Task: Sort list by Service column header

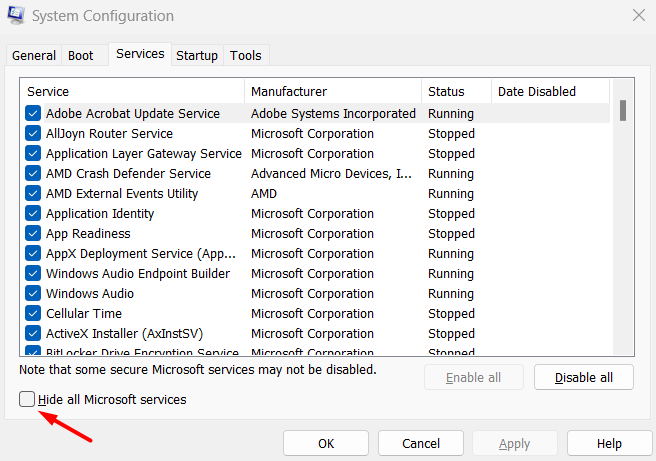Action: 130,92
